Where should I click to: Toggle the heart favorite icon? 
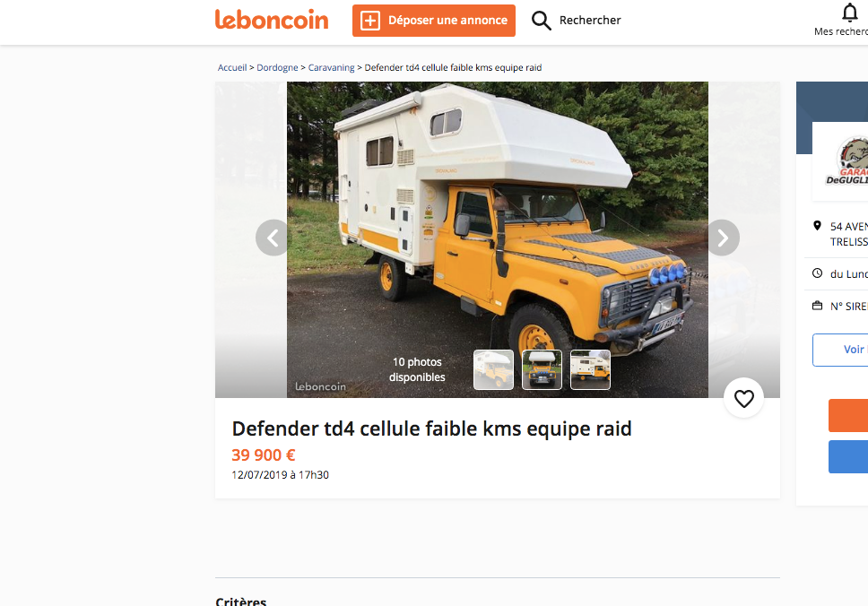point(743,398)
